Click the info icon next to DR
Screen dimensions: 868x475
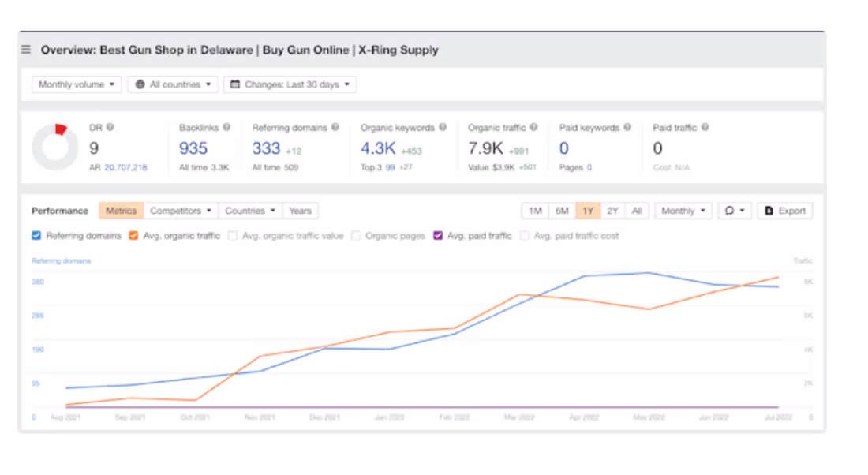pyautogui.click(x=111, y=125)
